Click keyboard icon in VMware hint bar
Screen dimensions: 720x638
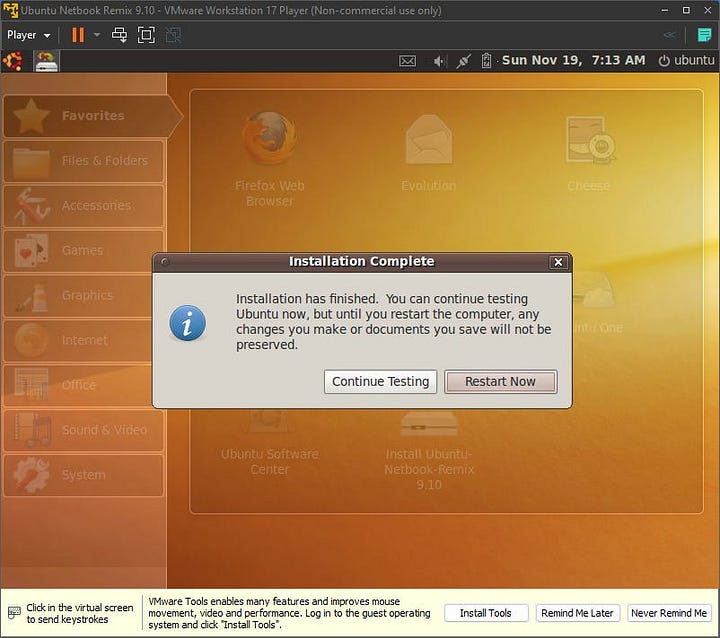(x=14, y=613)
